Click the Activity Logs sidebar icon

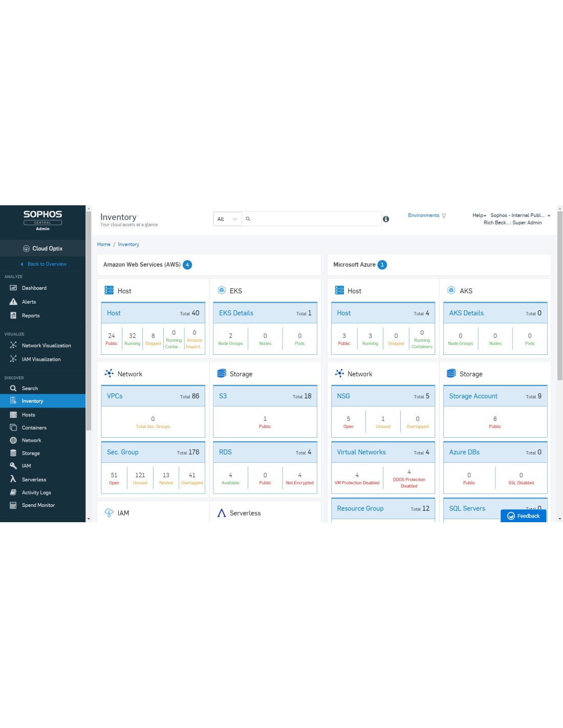(x=13, y=493)
